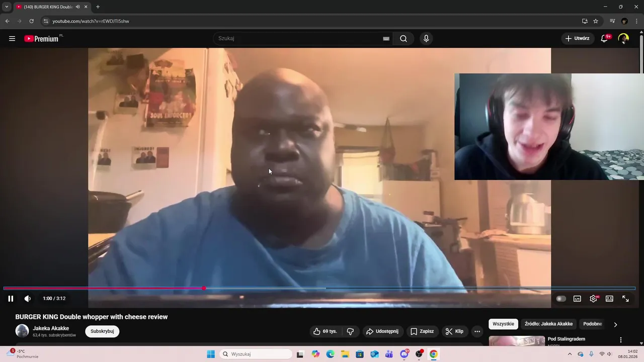Screen dimensions: 644x362
Task: Open notifications bell with 9+ badge
Action: click(x=605, y=38)
